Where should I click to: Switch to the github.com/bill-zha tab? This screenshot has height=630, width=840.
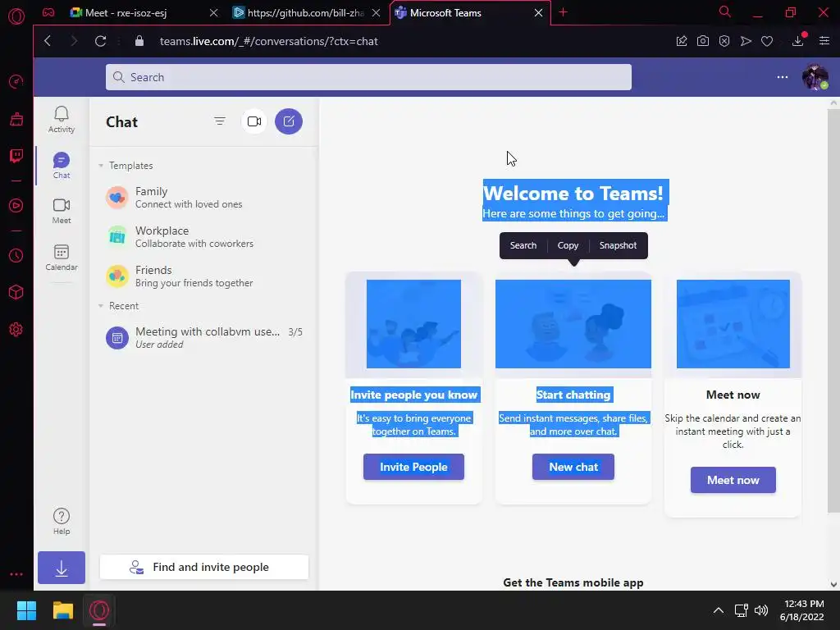[305, 13]
